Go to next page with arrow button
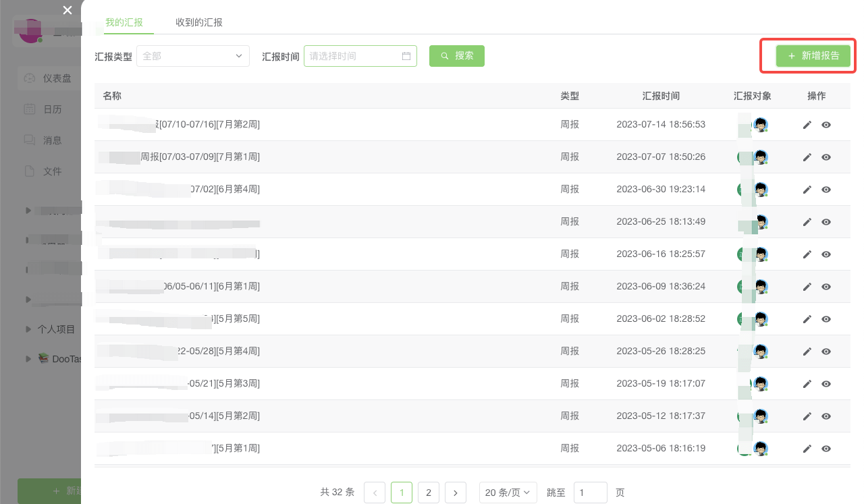864x504 pixels. [x=456, y=493]
